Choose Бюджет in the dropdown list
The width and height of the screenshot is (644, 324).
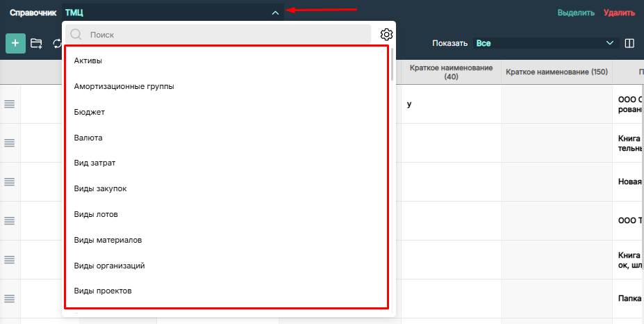click(x=89, y=112)
